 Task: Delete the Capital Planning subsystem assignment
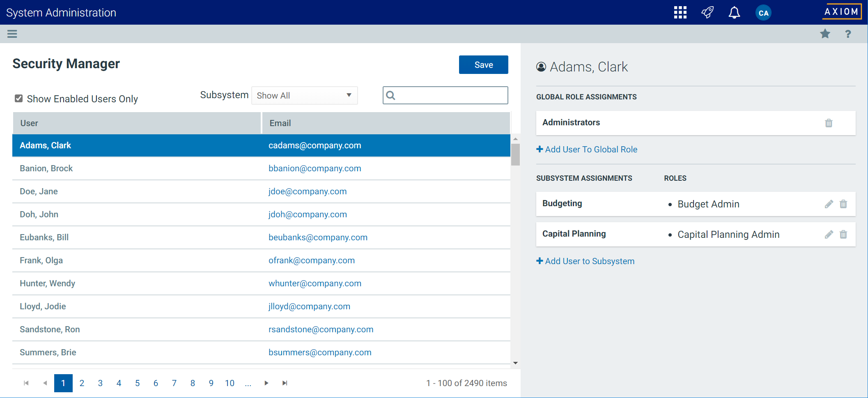pos(843,235)
